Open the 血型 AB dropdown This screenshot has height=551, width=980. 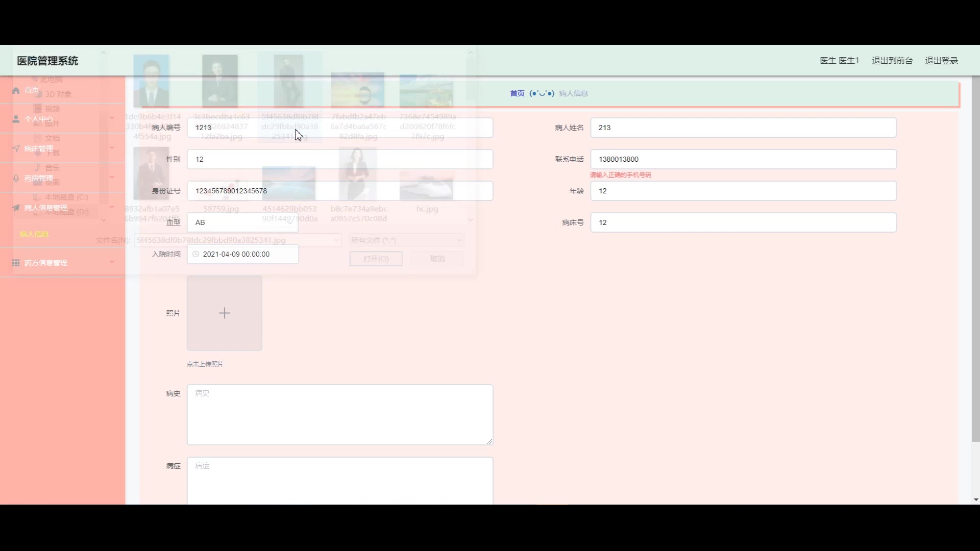[x=242, y=222]
